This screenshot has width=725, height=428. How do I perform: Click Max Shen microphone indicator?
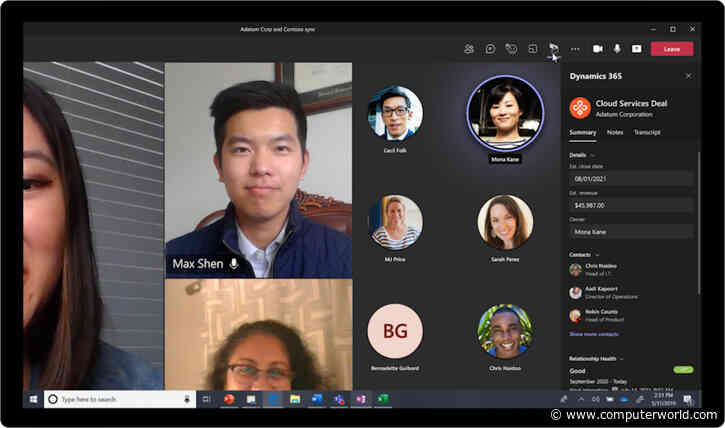click(x=234, y=263)
